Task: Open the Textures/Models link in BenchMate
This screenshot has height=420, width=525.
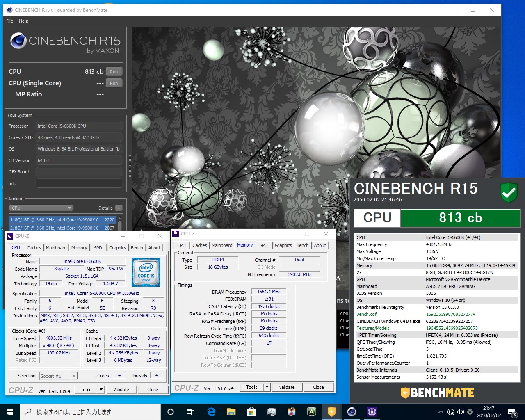Action: pyautogui.click(x=373, y=328)
